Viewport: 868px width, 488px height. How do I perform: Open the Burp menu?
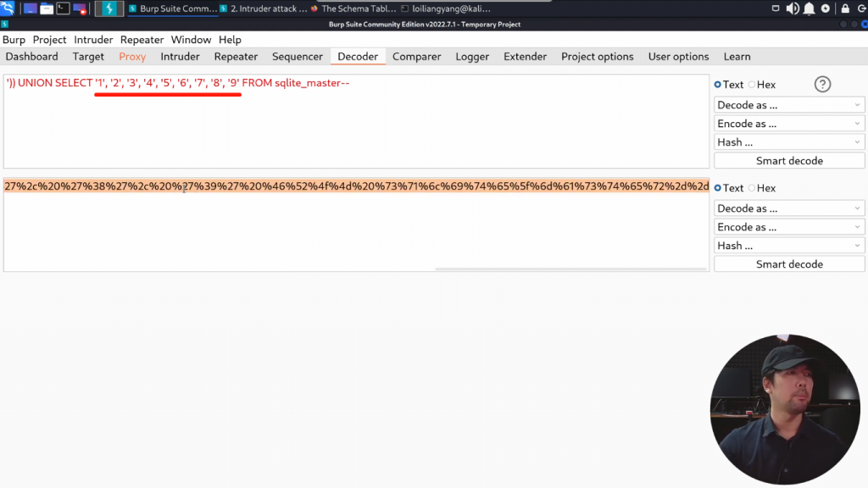click(14, 40)
